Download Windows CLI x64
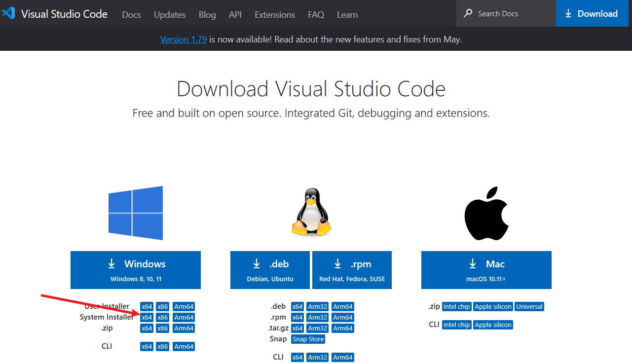 click(x=147, y=346)
